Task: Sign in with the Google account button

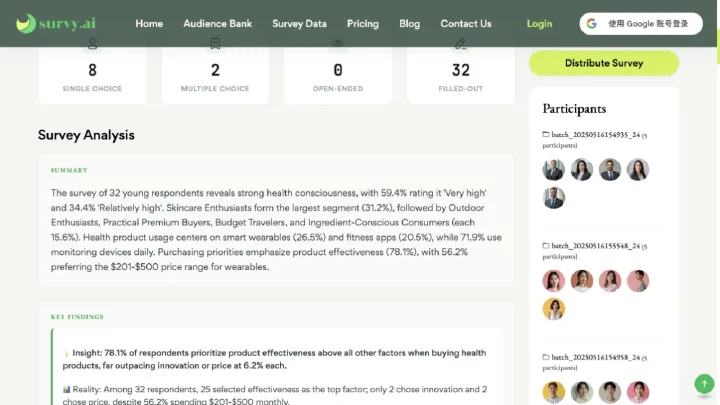Action: coord(641,23)
